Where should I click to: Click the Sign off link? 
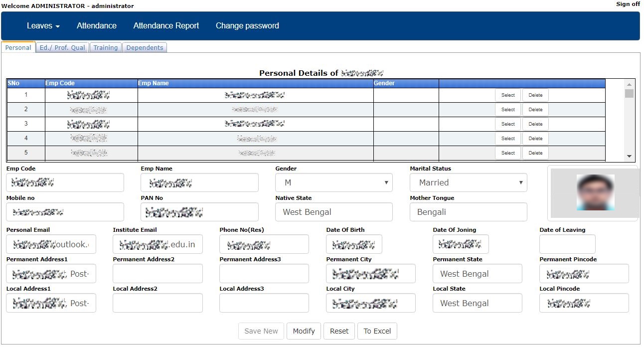(627, 4)
